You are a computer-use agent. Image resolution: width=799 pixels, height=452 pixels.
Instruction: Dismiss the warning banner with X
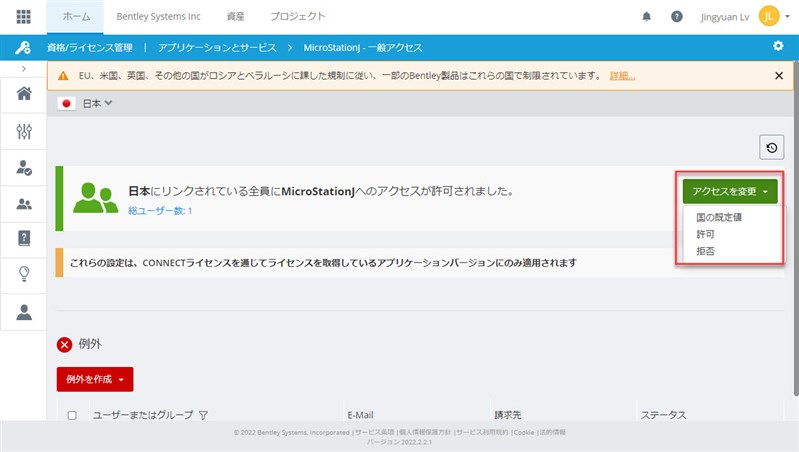[x=779, y=75]
